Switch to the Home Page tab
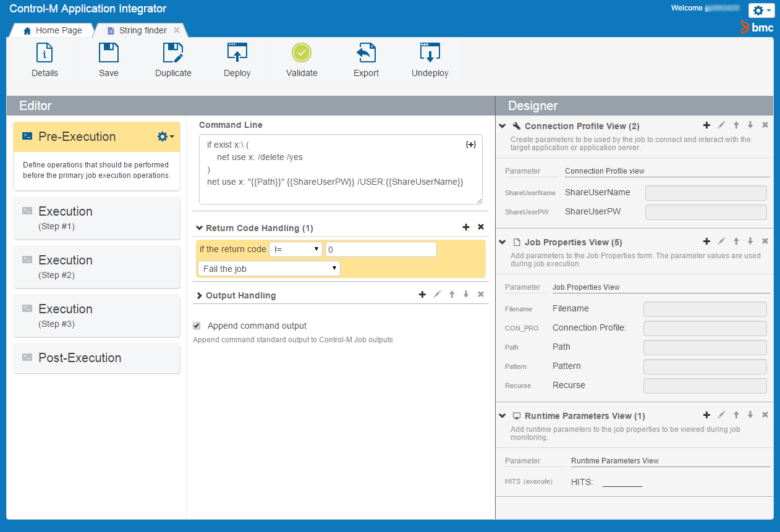Viewport: 780px width, 532px height. [x=53, y=30]
